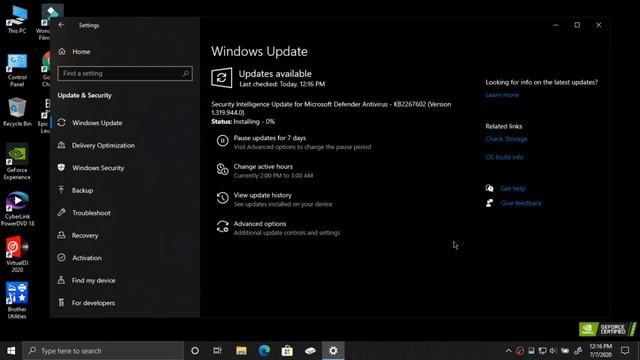The height and width of the screenshot is (360, 640).
Task: Select CyberLink PowerDVD 18 desktop icon
Action: (x=17, y=209)
